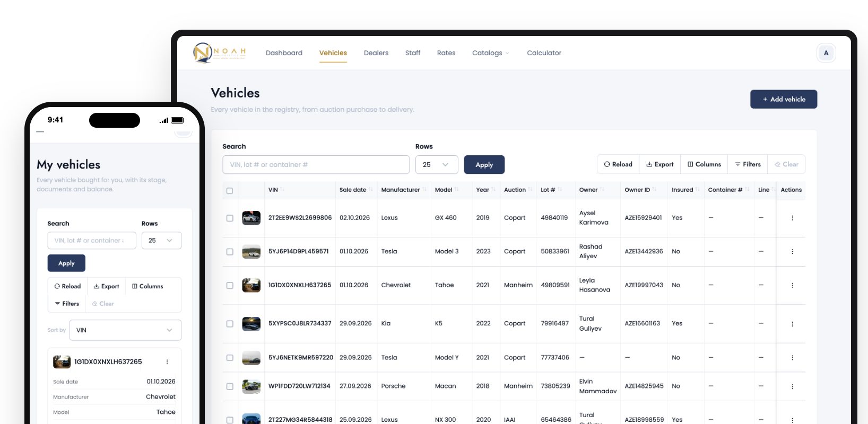Focus the desktop VIN search field
The width and height of the screenshot is (868, 424).
click(316, 165)
